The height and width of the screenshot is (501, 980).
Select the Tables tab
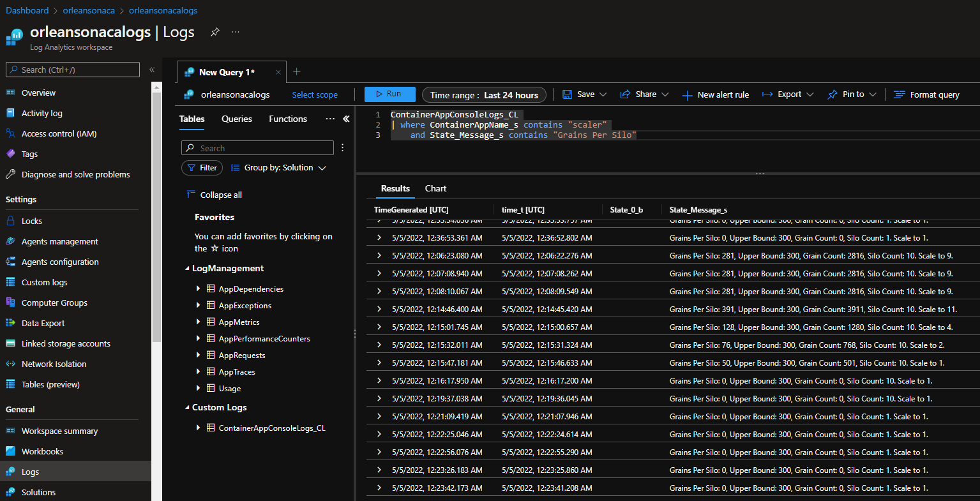pos(192,119)
